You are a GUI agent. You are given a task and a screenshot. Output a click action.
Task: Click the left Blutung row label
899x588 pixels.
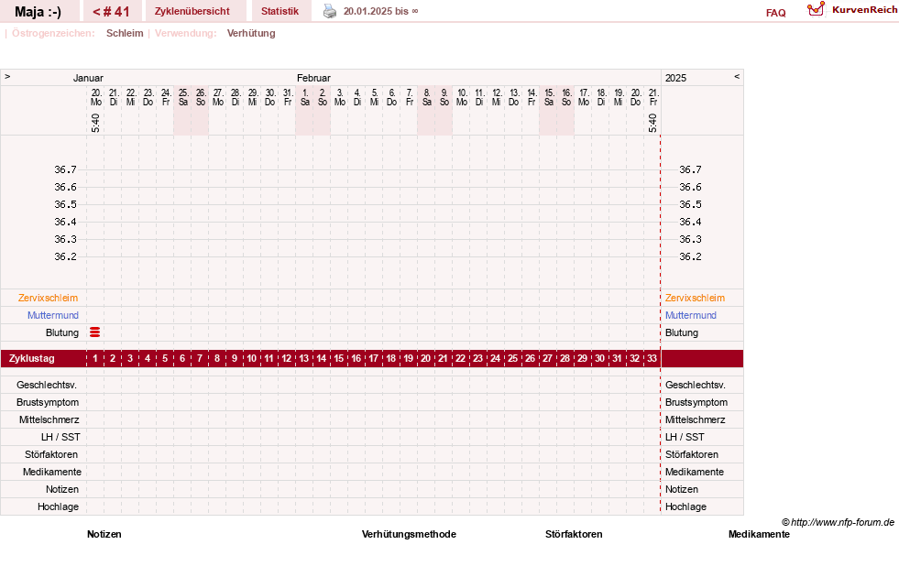click(62, 333)
